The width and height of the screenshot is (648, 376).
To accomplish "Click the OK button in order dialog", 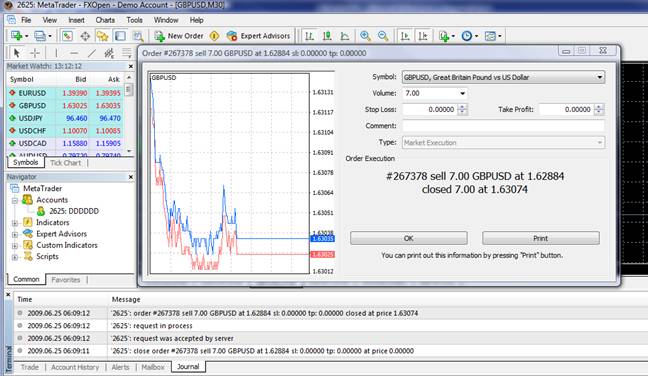I will point(409,238).
